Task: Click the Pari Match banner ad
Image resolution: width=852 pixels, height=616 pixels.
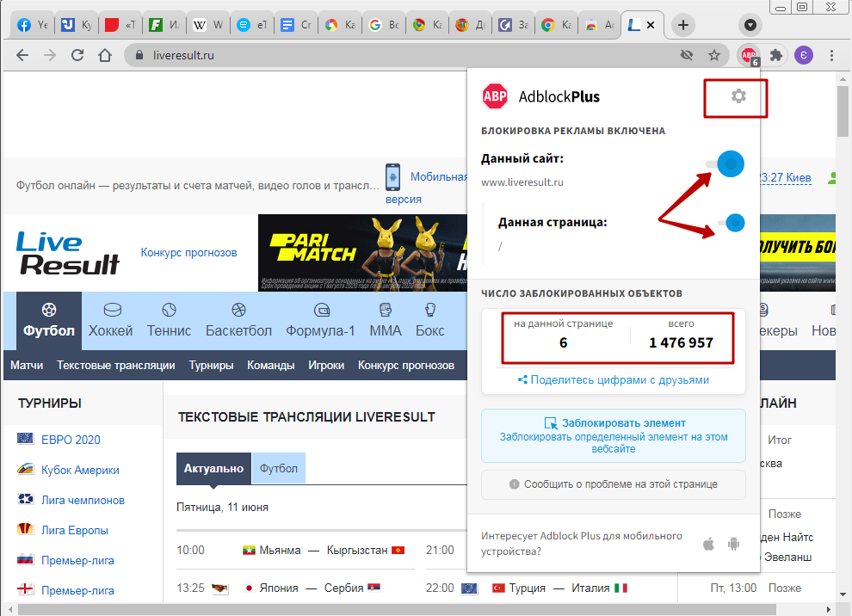Action: click(x=362, y=253)
